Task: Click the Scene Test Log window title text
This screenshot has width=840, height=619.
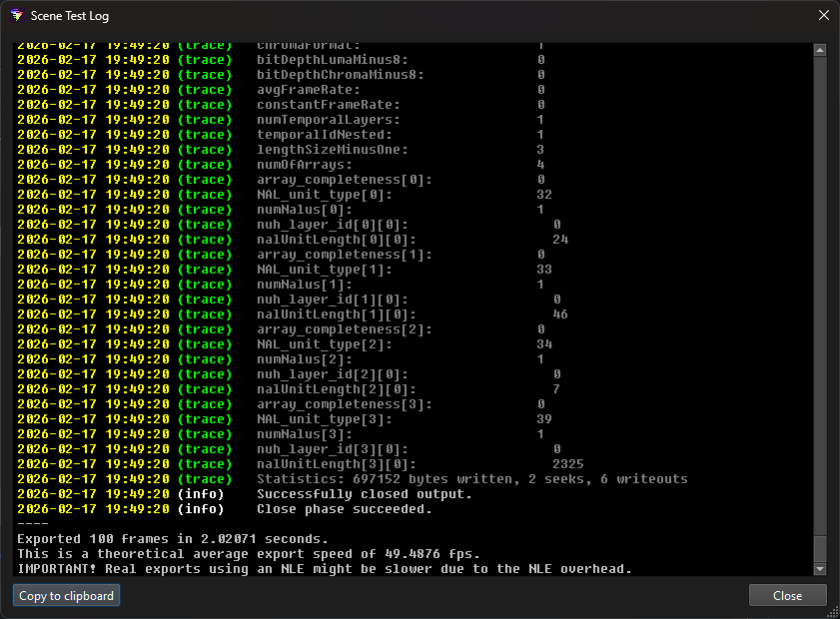Action: pos(70,16)
